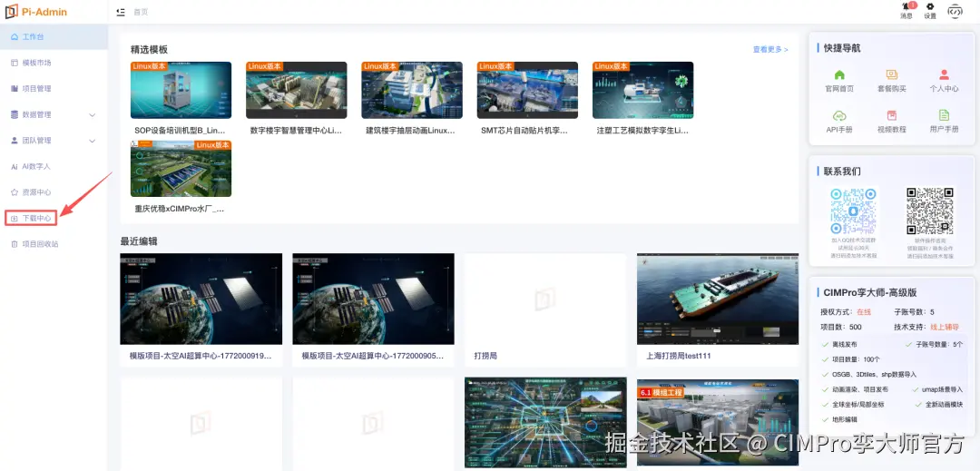The height and width of the screenshot is (471, 980).
Task: Expand the 数据管理 submenu chevron
Action: point(92,115)
